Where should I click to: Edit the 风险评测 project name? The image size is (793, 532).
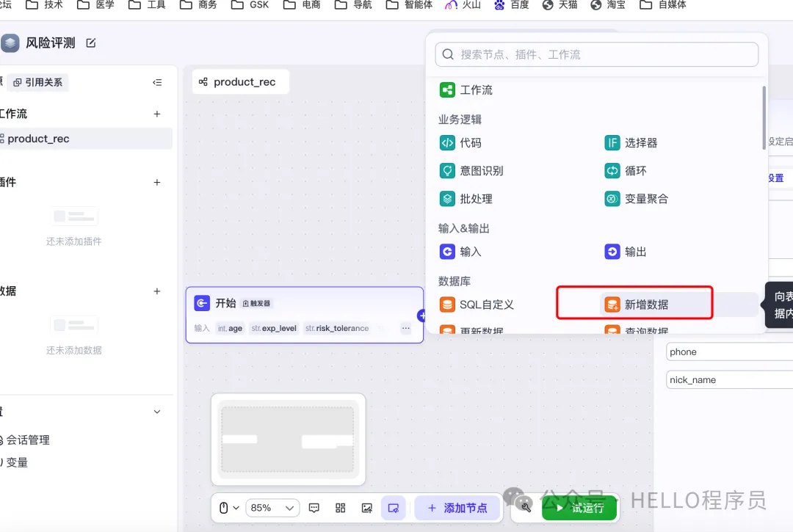(x=91, y=43)
